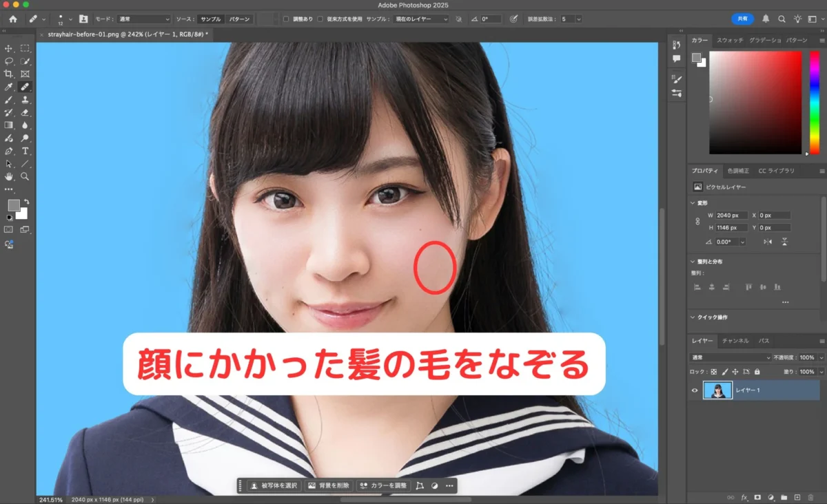Switch to the チャンネル tab
Viewport: 827px width, 504px height.
pos(735,341)
